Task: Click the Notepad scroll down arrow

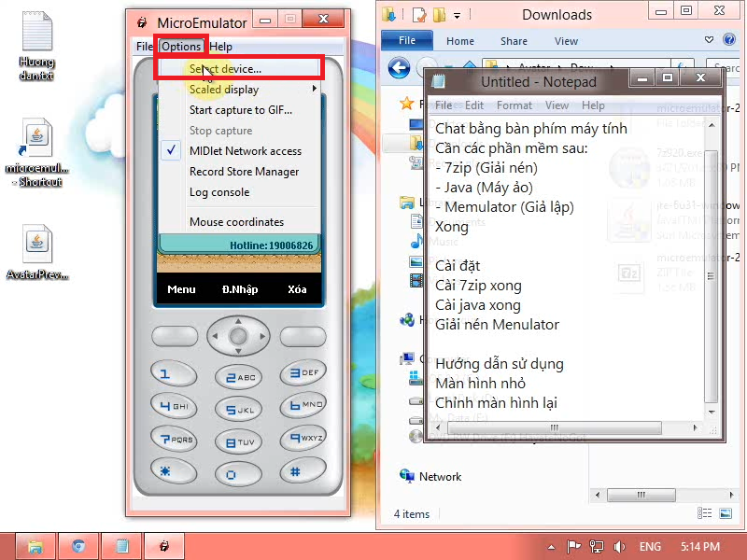Action: coord(711,412)
